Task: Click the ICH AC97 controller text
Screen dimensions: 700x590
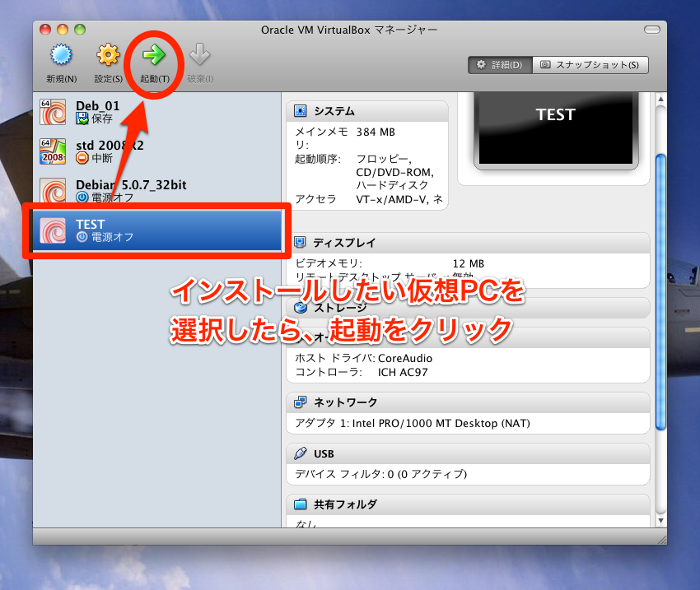Action: (x=403, y=373)
